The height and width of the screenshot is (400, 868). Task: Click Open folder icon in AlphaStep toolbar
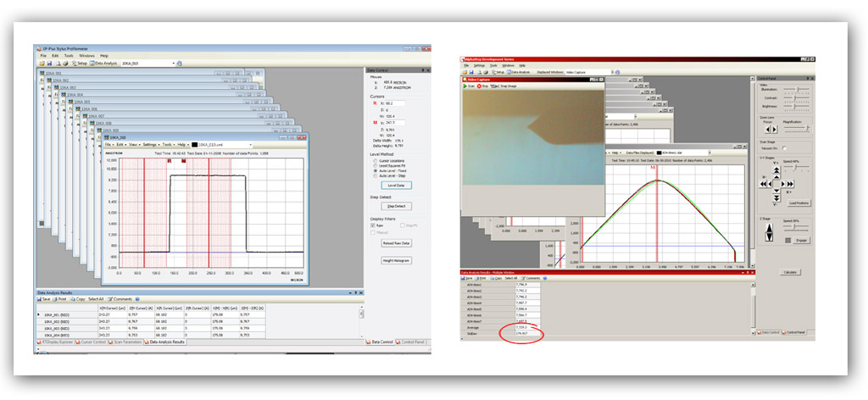(x=465, y=72)
